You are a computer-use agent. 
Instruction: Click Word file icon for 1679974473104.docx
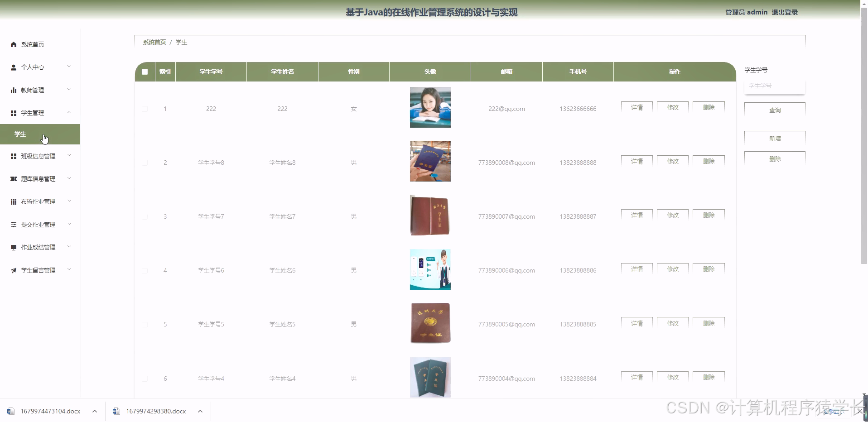tap(11, 411)
